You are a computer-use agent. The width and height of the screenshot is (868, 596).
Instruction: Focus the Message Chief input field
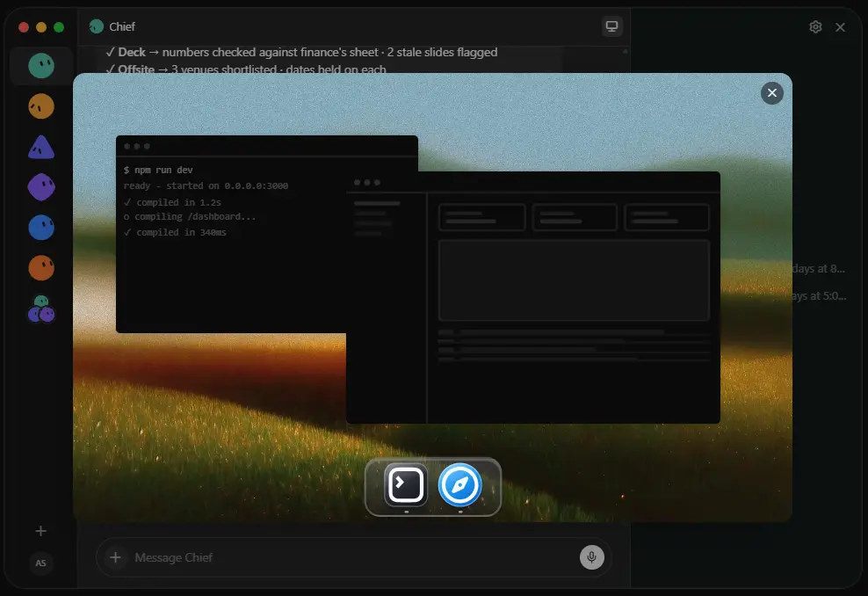coord(354,557)
